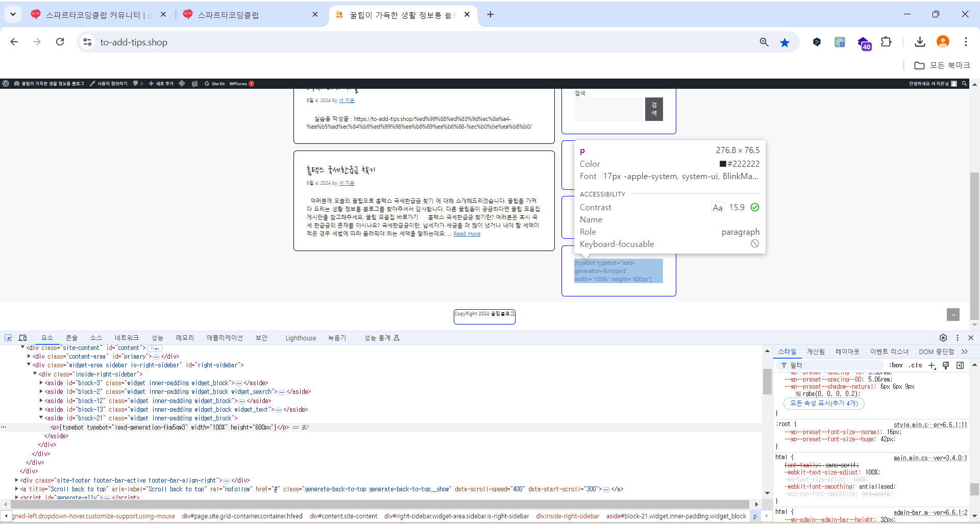The height and width of the screenshot is (524, 980).
Task: Open the Lighthouse DevTools tab
Action: pos(301,338)
